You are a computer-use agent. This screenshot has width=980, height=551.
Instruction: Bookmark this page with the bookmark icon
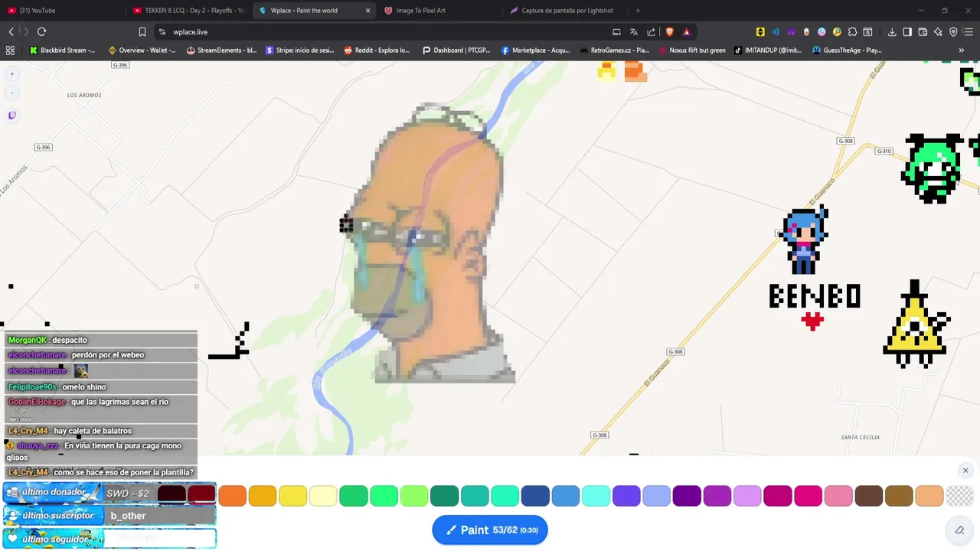(142, 31)
